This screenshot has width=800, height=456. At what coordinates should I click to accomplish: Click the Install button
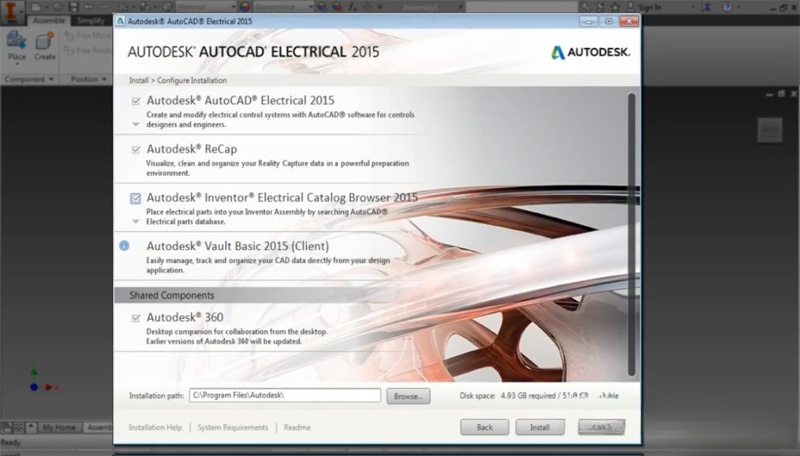tap(540, 427)
